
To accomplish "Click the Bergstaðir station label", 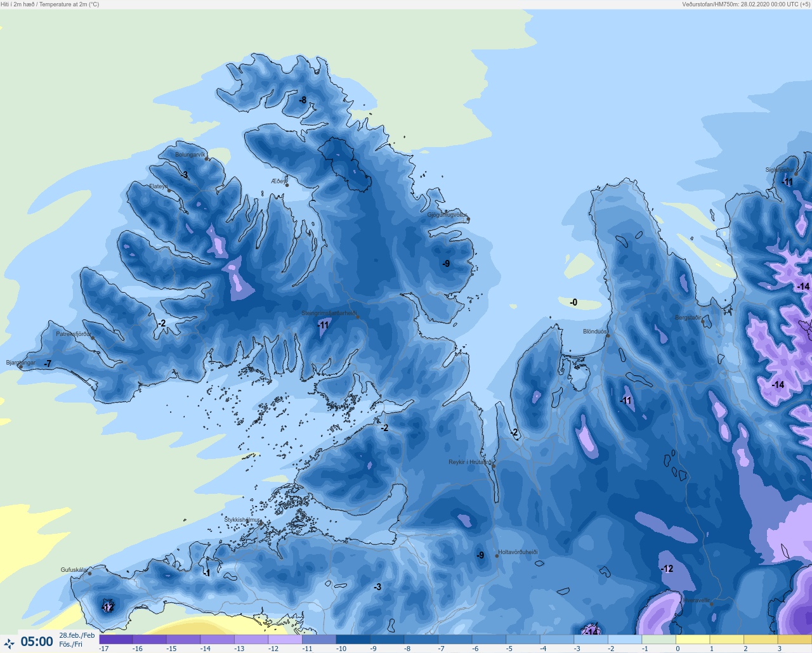I will (688, 318).
